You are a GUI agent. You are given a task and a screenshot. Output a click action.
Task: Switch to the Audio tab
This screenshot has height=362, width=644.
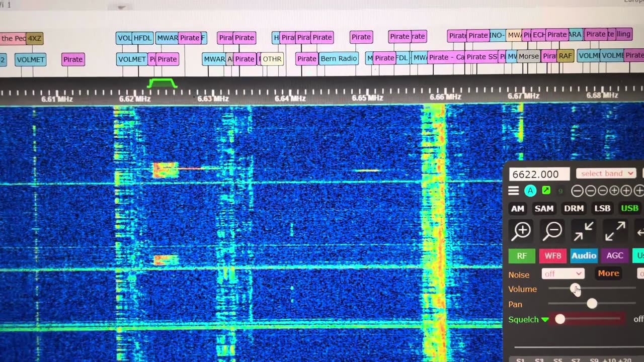pyautogui.click(x=584, y=256)
